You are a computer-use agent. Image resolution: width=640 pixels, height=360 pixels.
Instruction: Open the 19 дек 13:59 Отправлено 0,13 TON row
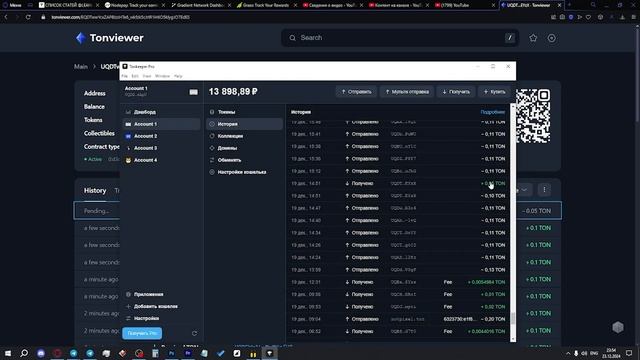pos(398,270)
